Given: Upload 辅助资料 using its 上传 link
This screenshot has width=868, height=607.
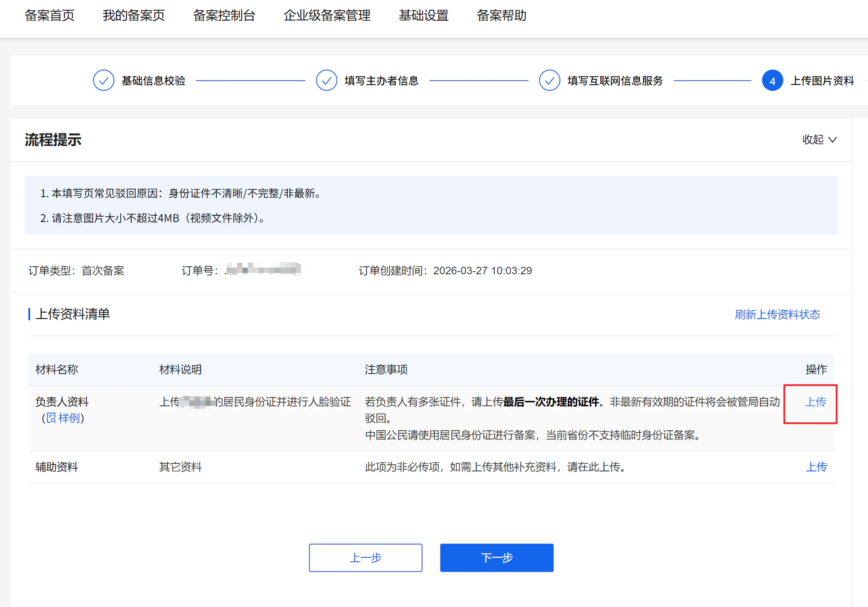Looking at the screenshot, I should click(x=816, y=467).
